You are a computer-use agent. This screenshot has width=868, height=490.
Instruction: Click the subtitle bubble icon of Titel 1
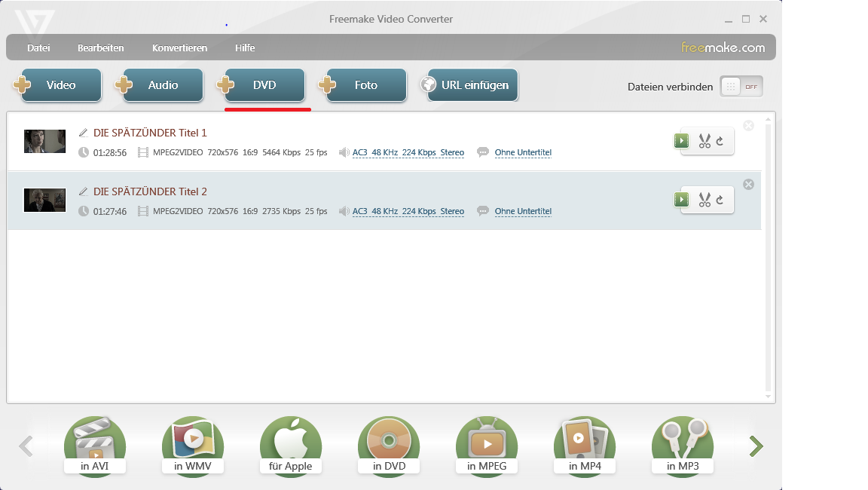click(x=483, y=152)
